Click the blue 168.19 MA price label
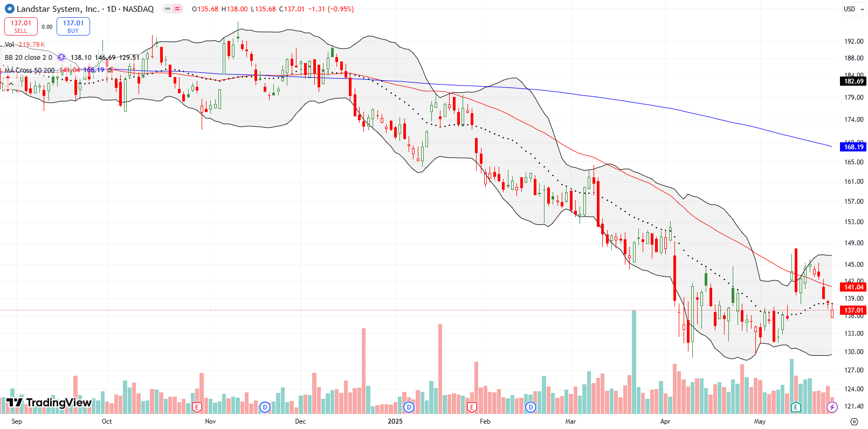The image size is (868, 429). coord(853,147)
